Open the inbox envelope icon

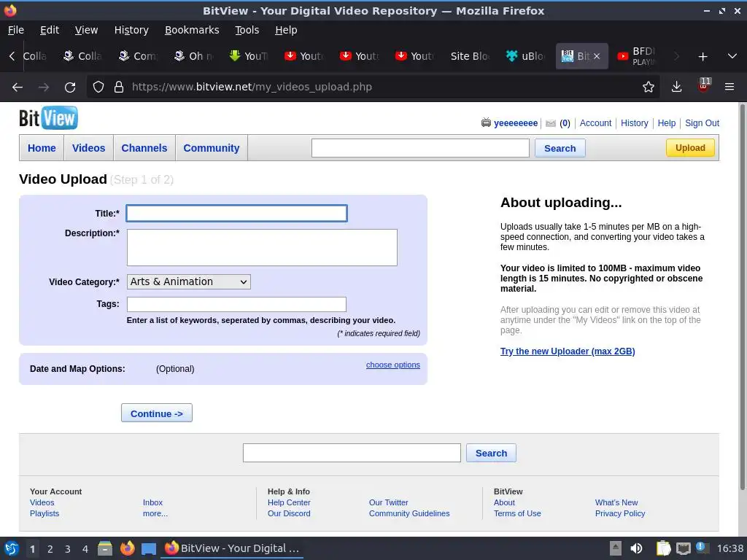(x=550, y=123)
